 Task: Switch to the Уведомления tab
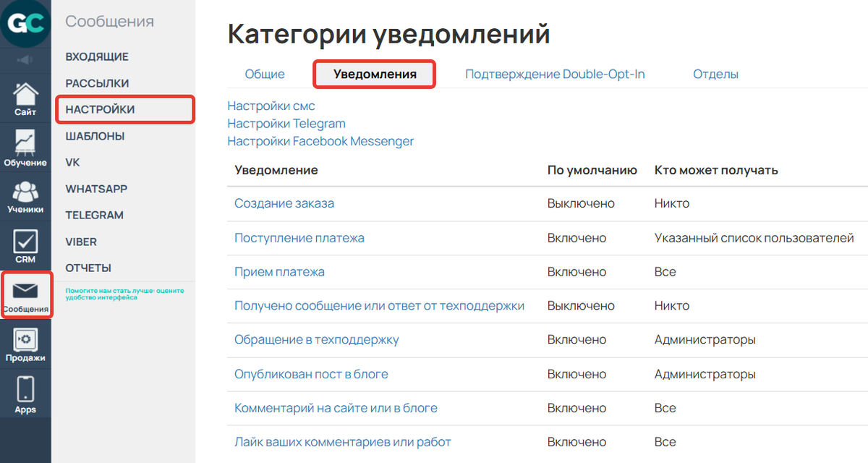click(375, 74)
